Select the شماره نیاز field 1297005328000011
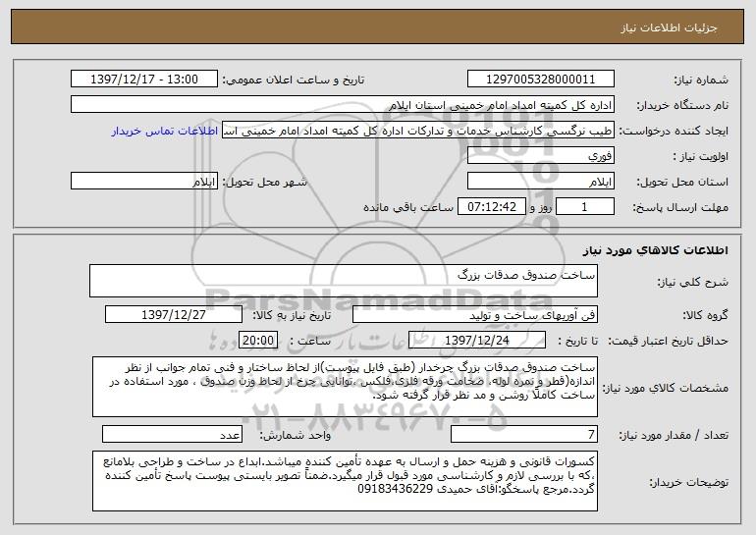756x535 pixels. 540,80
